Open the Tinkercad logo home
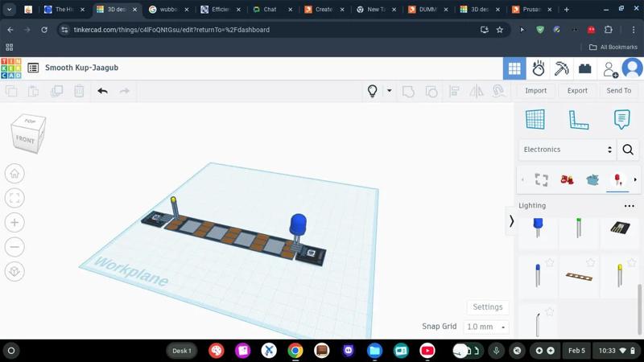Image resolution: width=644 pixels, height=362 pixels. [x=11, y=68]
